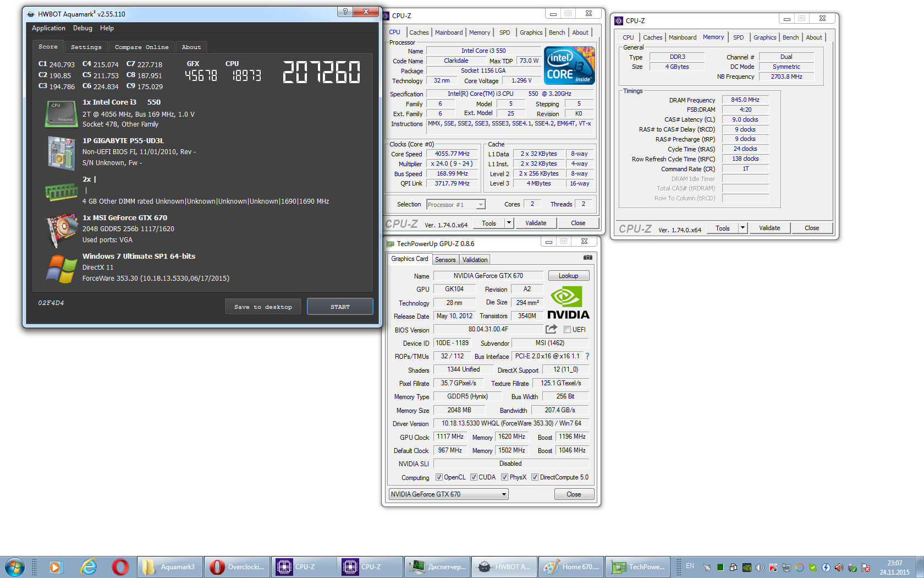Image resolution: width=924 pixels, height=578 pixels.
Task: Click the Tools button in the CPU-Z Memory window
Action: click(722, 228)
